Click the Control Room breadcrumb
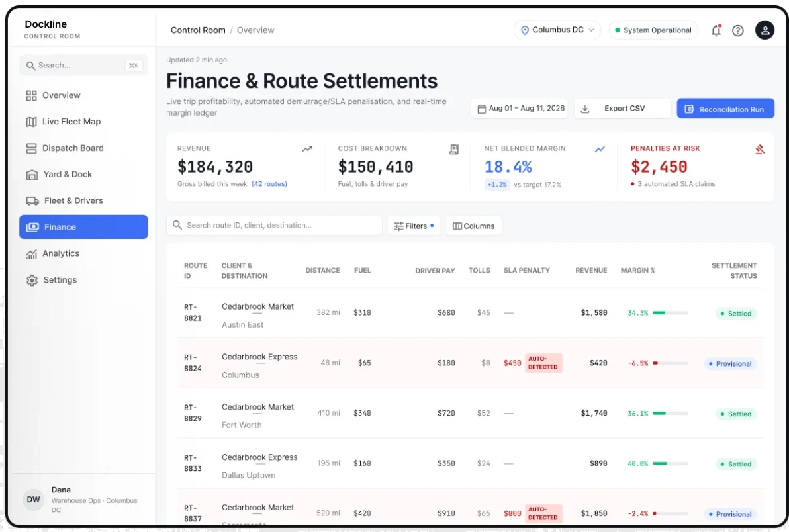Image resolution: width=789 pixels, height=532 pixels. pos(198,30)
